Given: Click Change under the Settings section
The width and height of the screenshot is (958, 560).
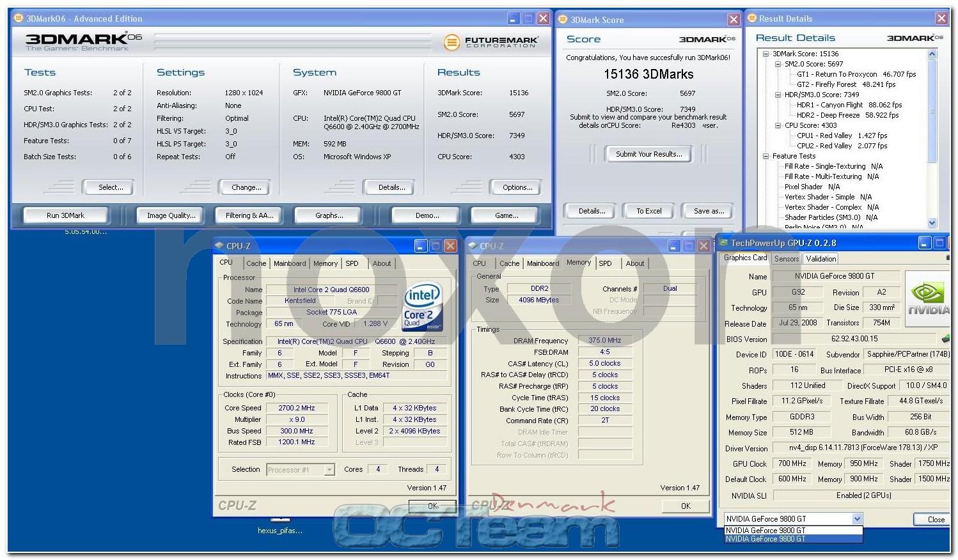Looking at the screenshot, I should pos(246,187).
